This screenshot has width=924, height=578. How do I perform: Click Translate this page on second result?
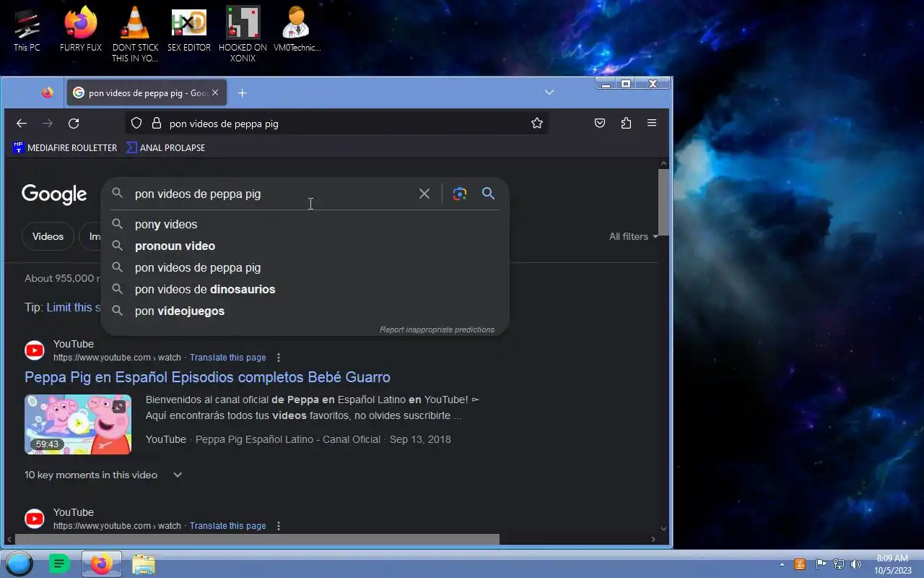pyautogui.click(x=227, y=526)
